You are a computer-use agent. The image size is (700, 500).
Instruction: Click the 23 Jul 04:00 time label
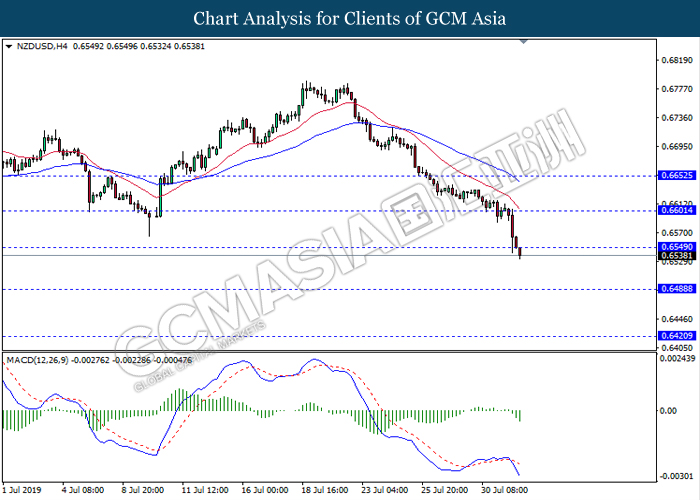(x=384, y=490)
